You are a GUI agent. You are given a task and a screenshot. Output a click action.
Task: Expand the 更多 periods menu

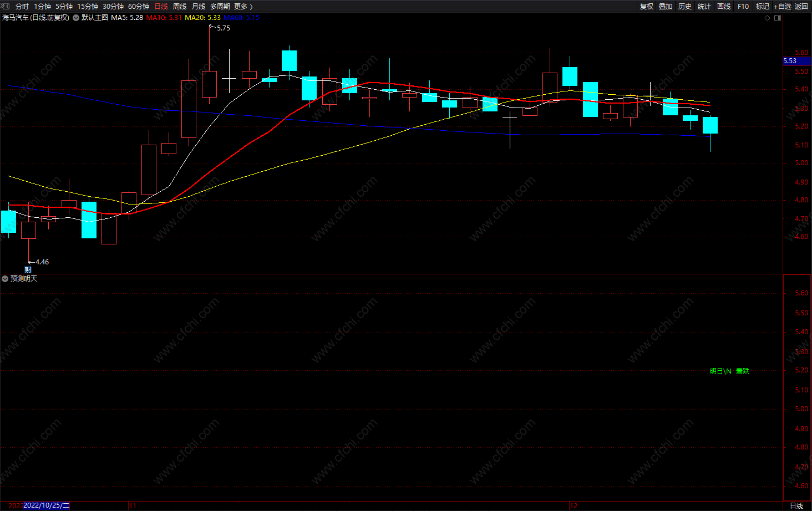click(x=243, y=7)
